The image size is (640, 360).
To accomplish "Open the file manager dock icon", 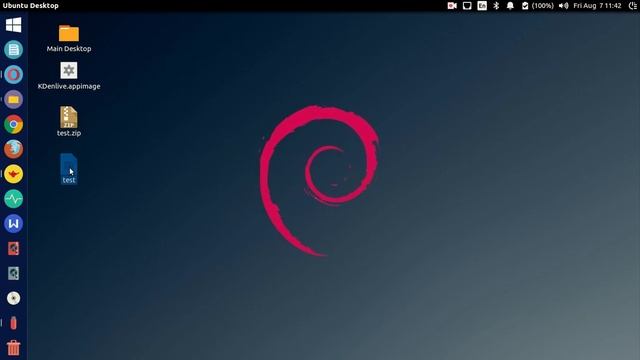I will pos(13,100).
